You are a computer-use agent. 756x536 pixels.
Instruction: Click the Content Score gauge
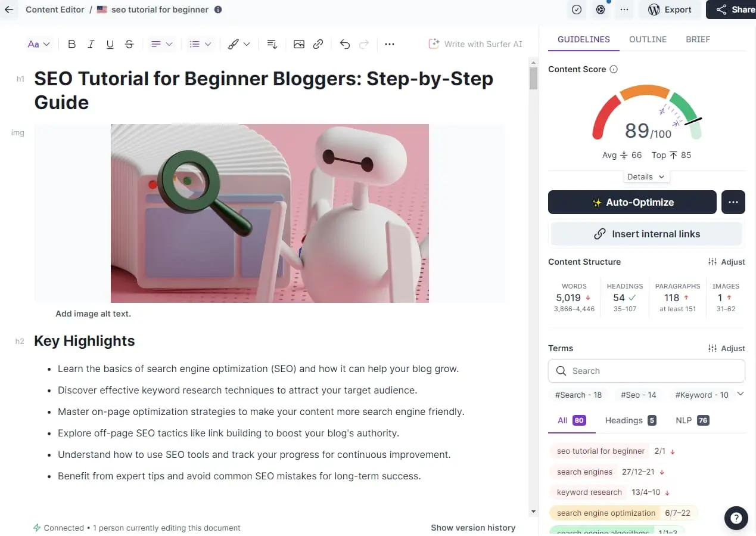pyautogui.click(x=646, y=113)
